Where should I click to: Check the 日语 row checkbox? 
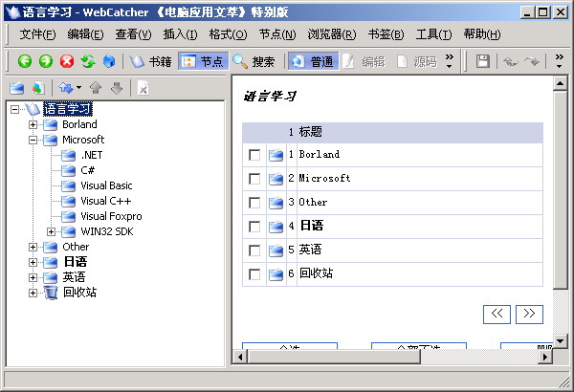click(x=254, y=227)
